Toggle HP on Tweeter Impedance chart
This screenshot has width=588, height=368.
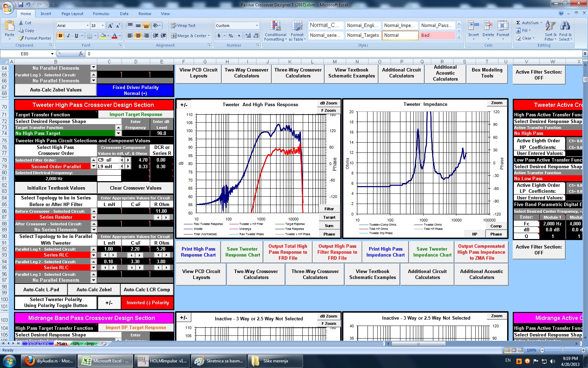coord(475,234)
